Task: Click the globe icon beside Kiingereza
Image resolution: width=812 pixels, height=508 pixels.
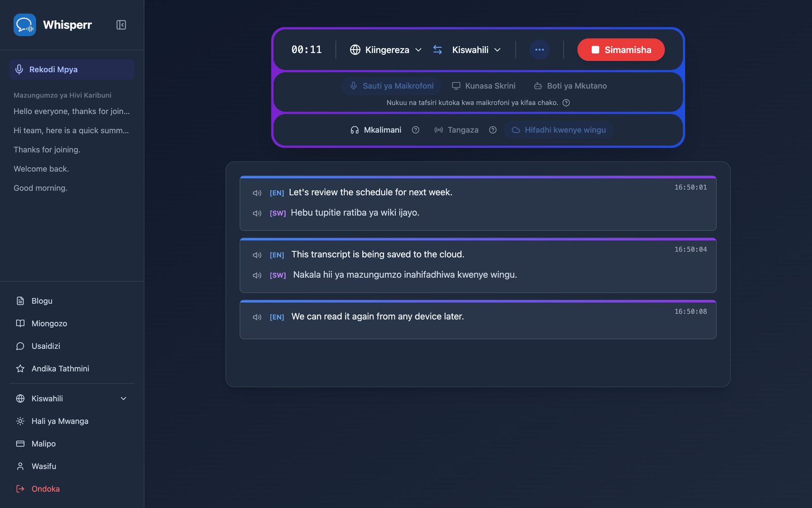Action: click(355, 50)
